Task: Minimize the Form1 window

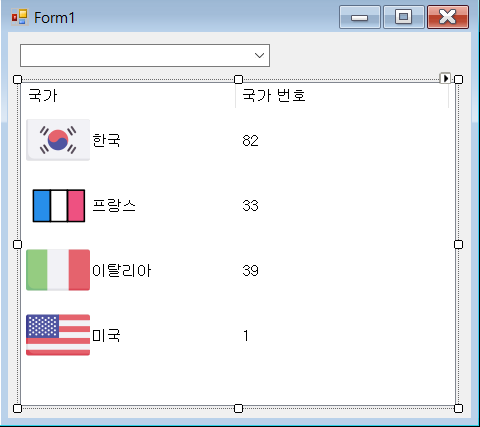Action: (x=360, y=17)
